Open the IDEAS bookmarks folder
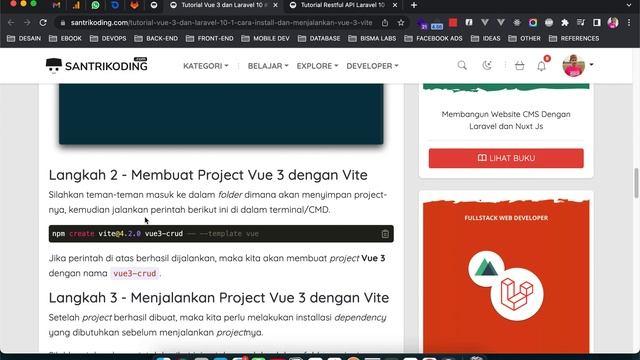The image size is (640, 360). (x=486, y=38)
